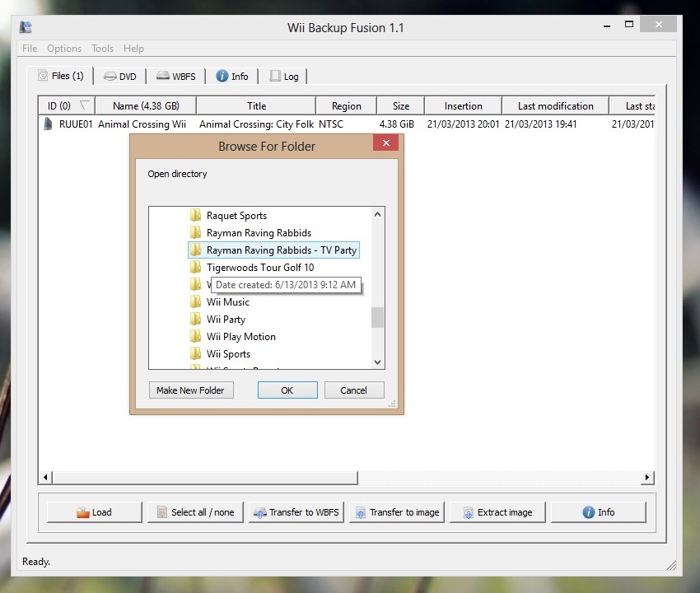Click the Animal Crossing: City Folk title cell

coord(256,124)
